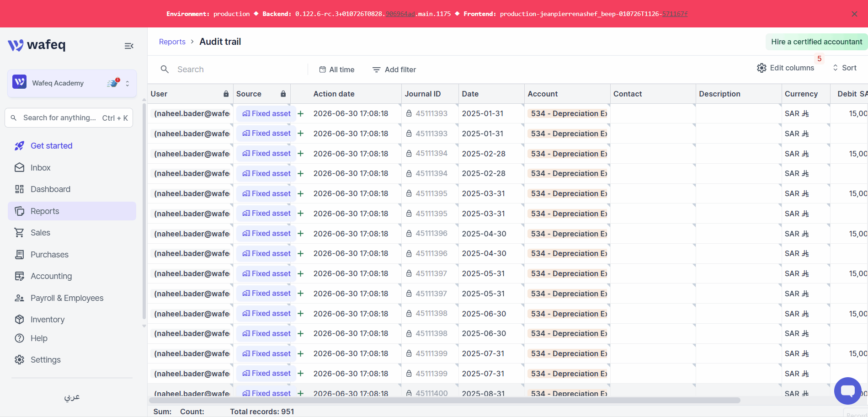Open the Edit columns settings
The width and height of the screenshot is (868, 417).
point(786,68)
